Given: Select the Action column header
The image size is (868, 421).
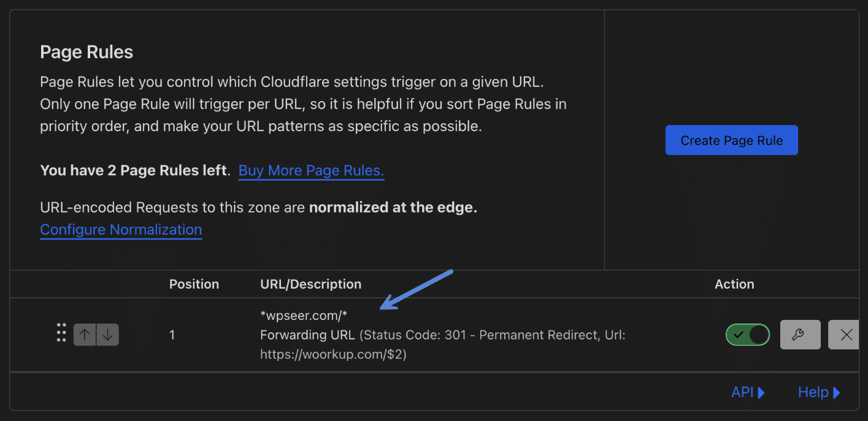Looking at the screenshot, I should click(734, 284).
